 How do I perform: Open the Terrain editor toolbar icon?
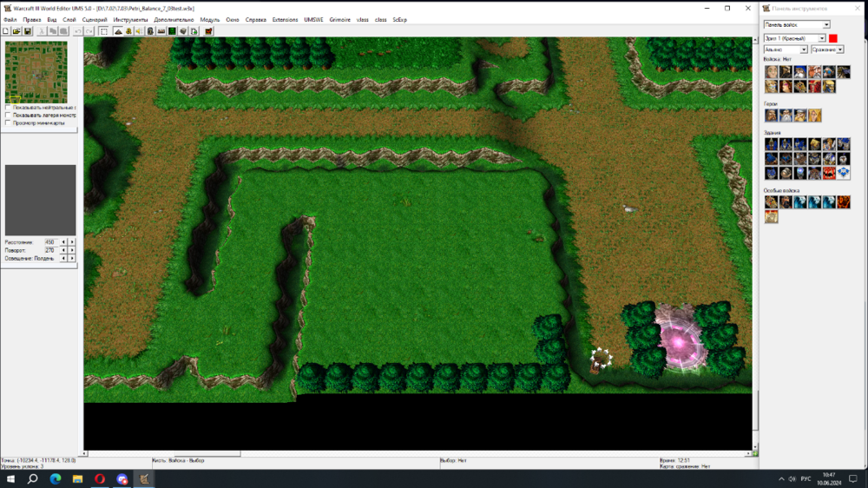click(117, 31)
